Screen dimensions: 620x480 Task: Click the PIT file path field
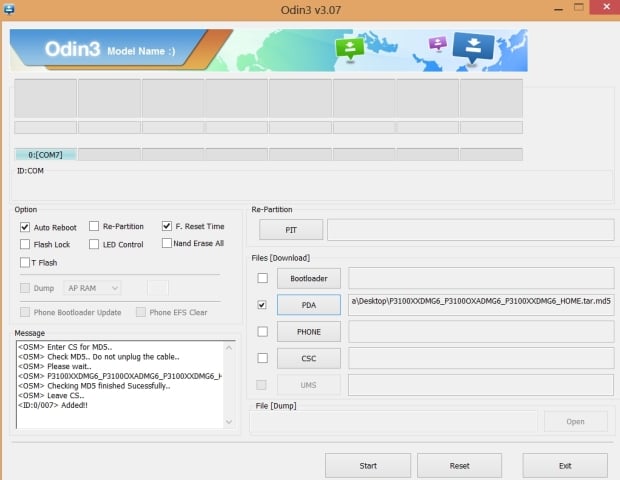tap(471, 230)
